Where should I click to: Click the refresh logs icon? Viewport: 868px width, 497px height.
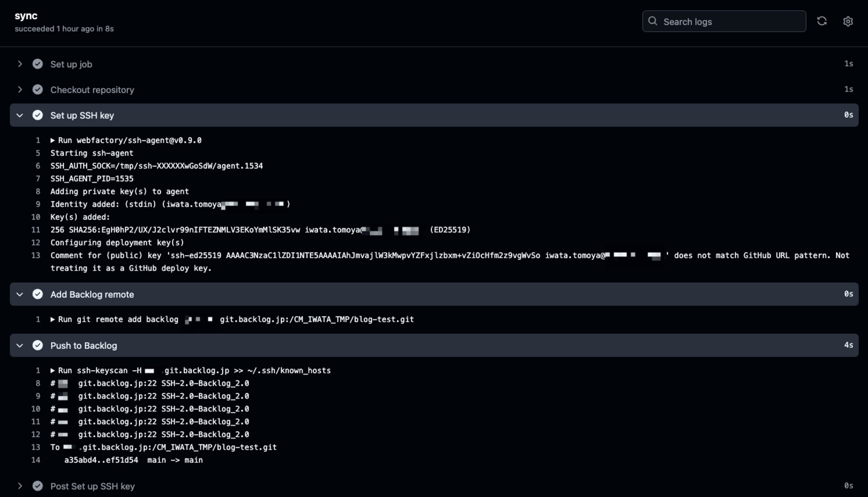click(822, 21)
